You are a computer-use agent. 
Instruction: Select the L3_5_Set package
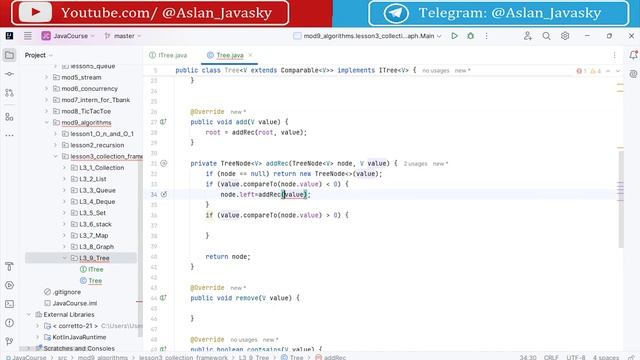click(x=92, y=213)
